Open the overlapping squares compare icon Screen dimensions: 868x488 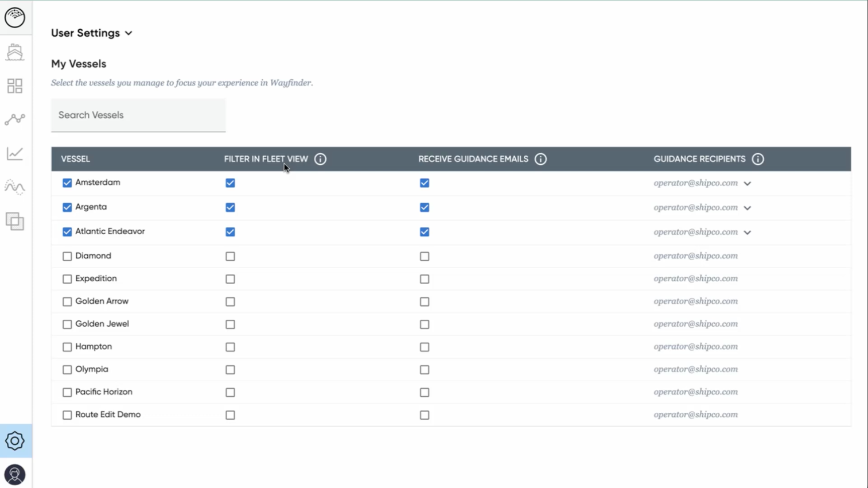point(15,221)
